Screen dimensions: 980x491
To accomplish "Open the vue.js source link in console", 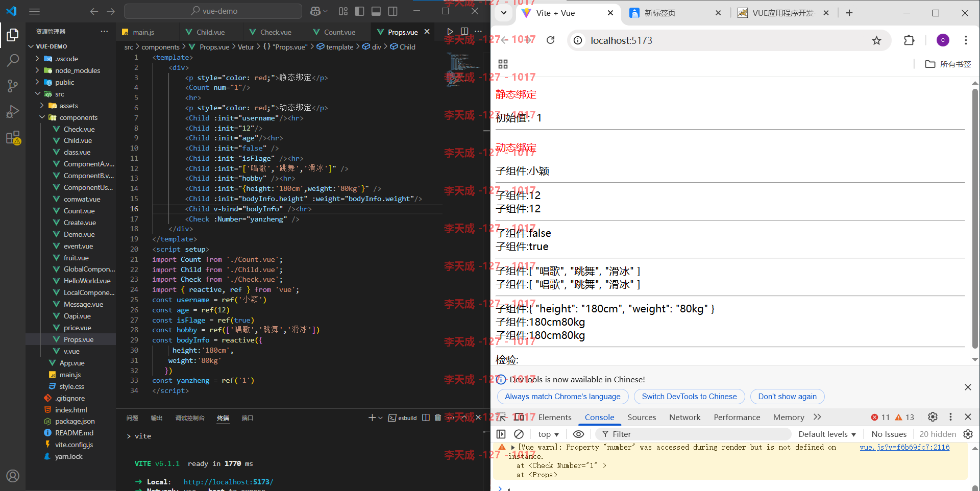I will [x=904, y=447].
